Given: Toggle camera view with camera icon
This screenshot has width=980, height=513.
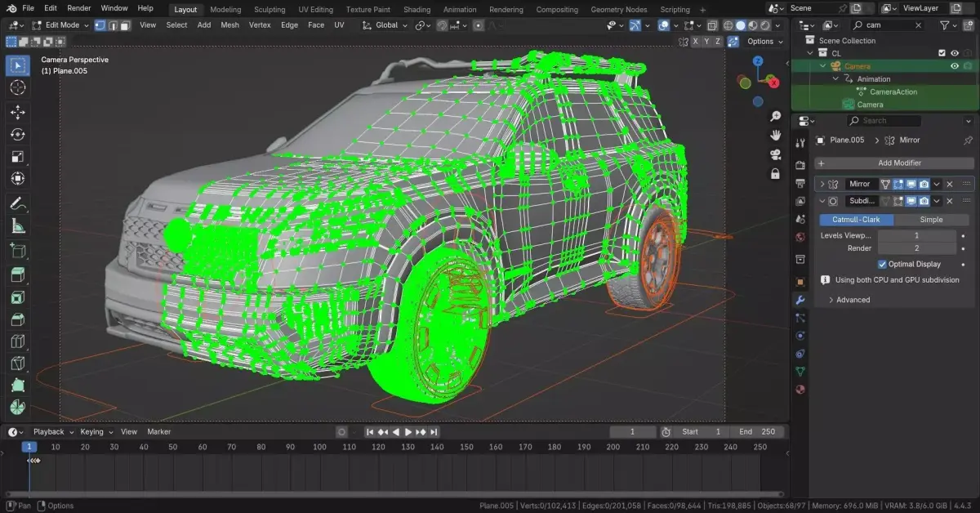Looking at the screenshot, I should coord(775,154).
